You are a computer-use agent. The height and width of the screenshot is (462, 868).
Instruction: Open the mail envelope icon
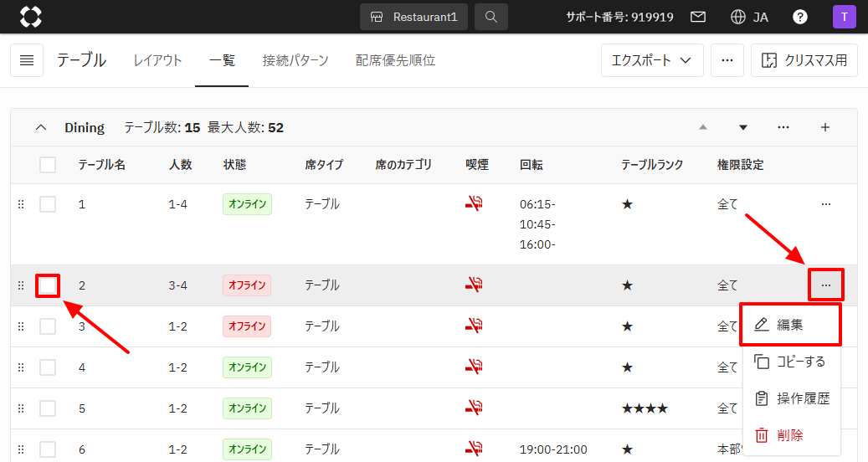point(698,17)
